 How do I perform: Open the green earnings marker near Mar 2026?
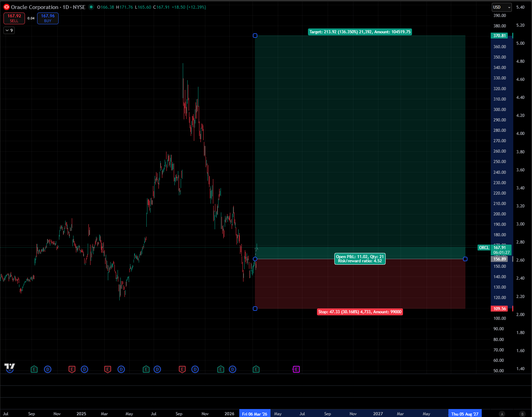click(x=256, y=369)
